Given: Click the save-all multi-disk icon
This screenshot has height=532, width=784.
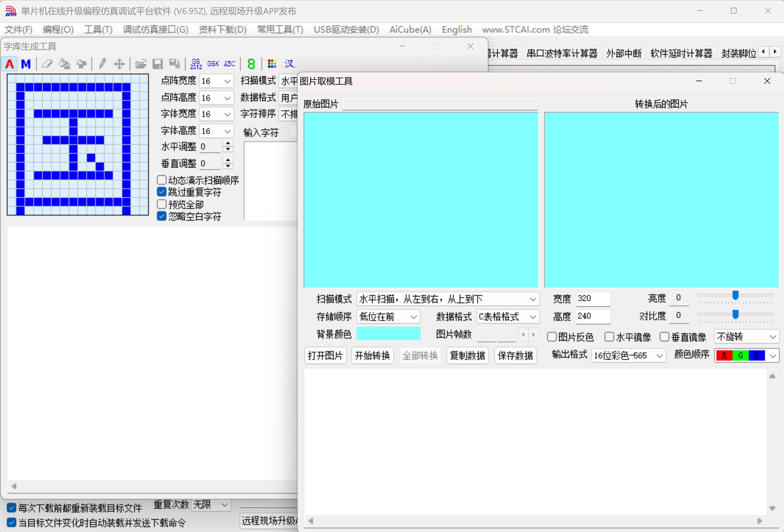Looking at the screenshot, I should (x=174, y=64).
